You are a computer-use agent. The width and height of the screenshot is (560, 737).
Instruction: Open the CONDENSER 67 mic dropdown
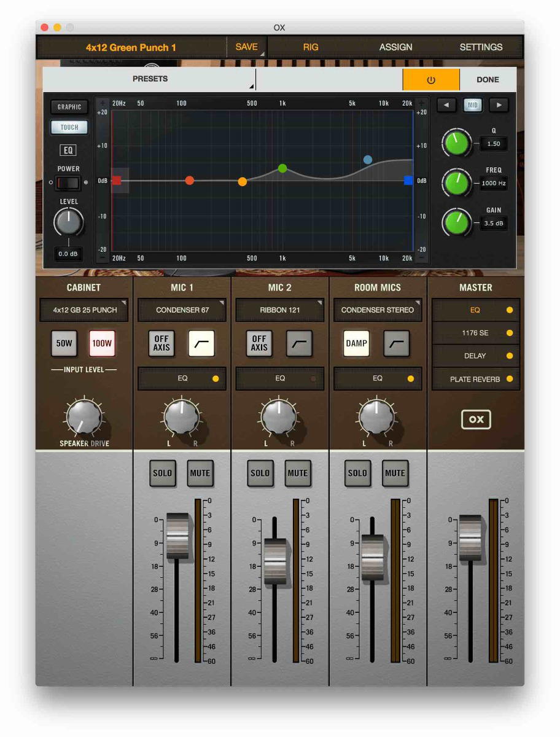click(182, 310)
